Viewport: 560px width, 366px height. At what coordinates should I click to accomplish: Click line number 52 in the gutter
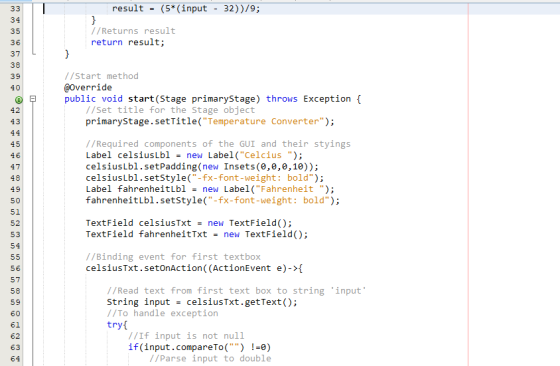click(15, 224)
